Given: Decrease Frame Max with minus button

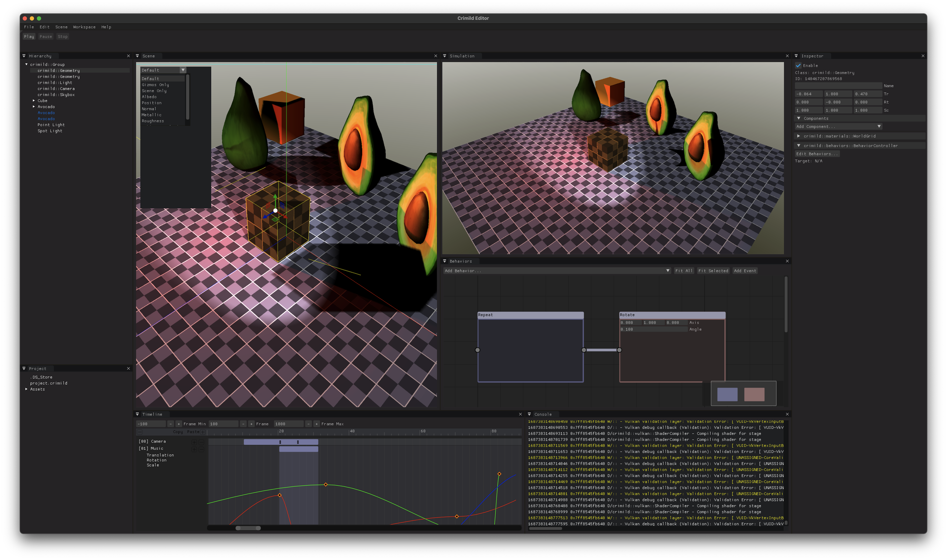Looking at the screenshot, I should [x=308, y=424].
